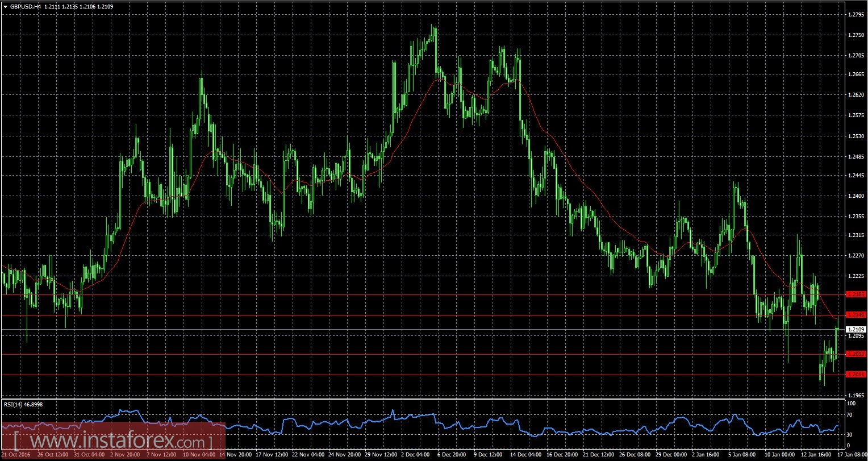Click the 1.2315 price axis label

click(x=856, y=235)
